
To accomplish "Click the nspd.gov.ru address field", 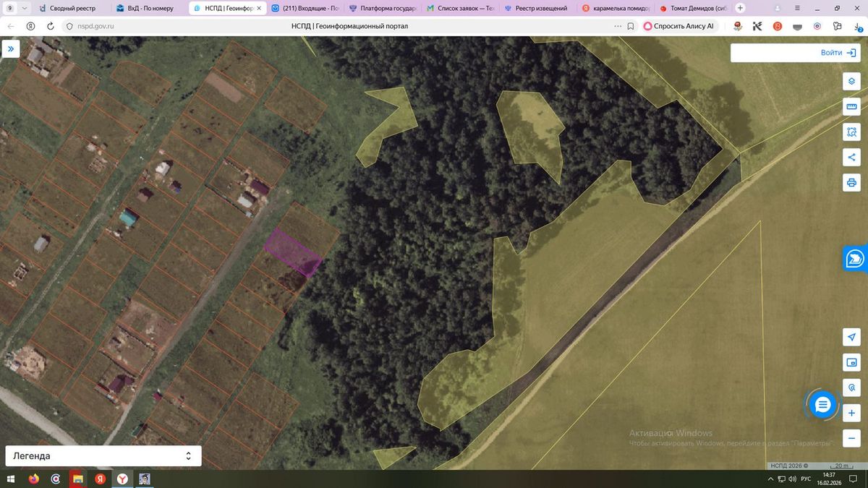I will pos(95,25).
